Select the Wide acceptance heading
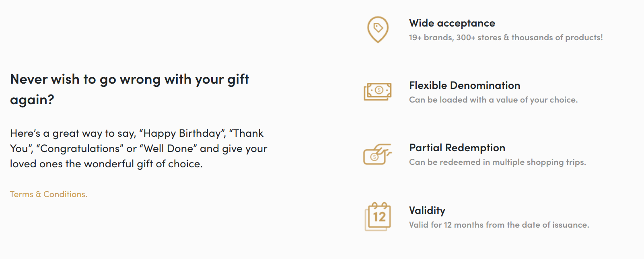 [x=452, y=23]
